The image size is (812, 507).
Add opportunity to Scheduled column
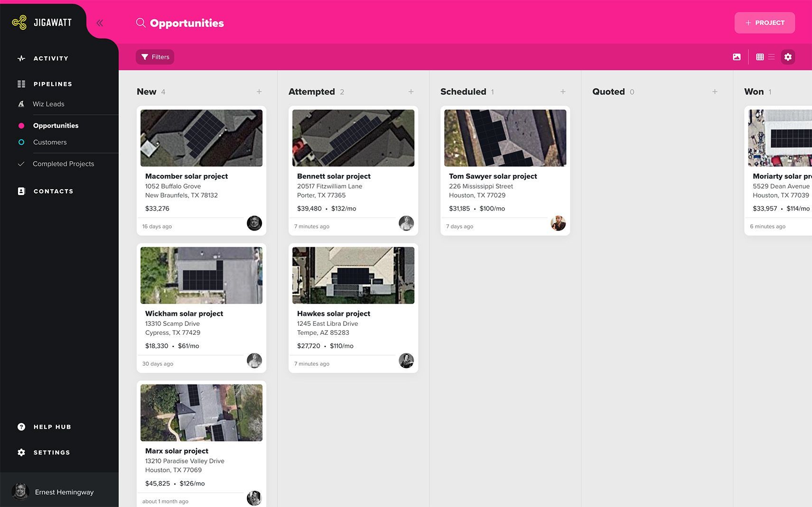coord(563,92)
